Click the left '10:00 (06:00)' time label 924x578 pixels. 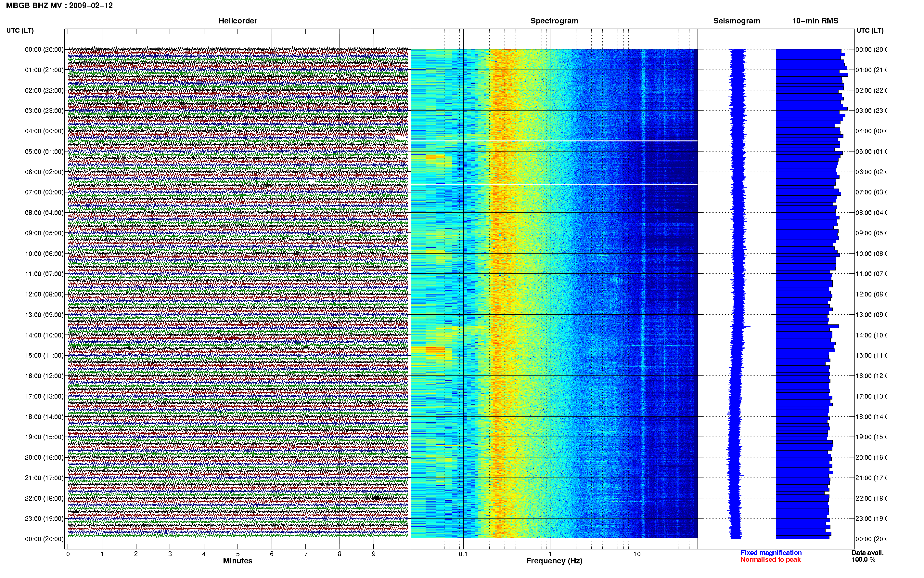tap(44, 254)
